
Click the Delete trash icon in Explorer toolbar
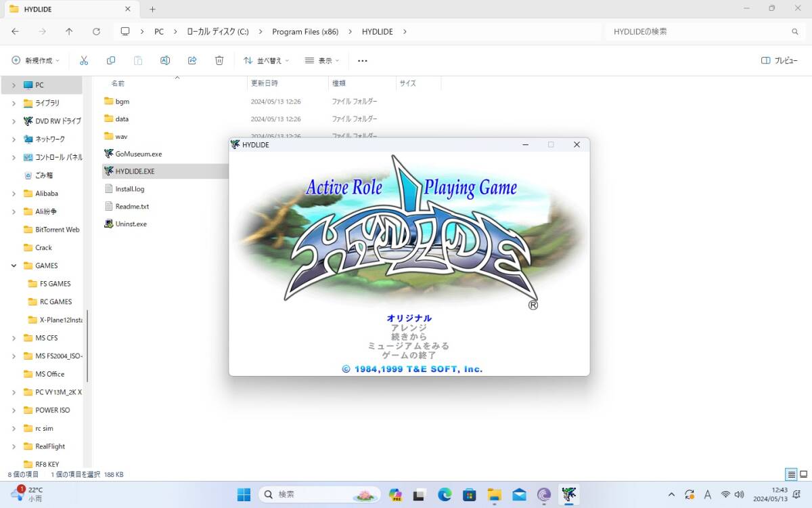pos(219,60)
